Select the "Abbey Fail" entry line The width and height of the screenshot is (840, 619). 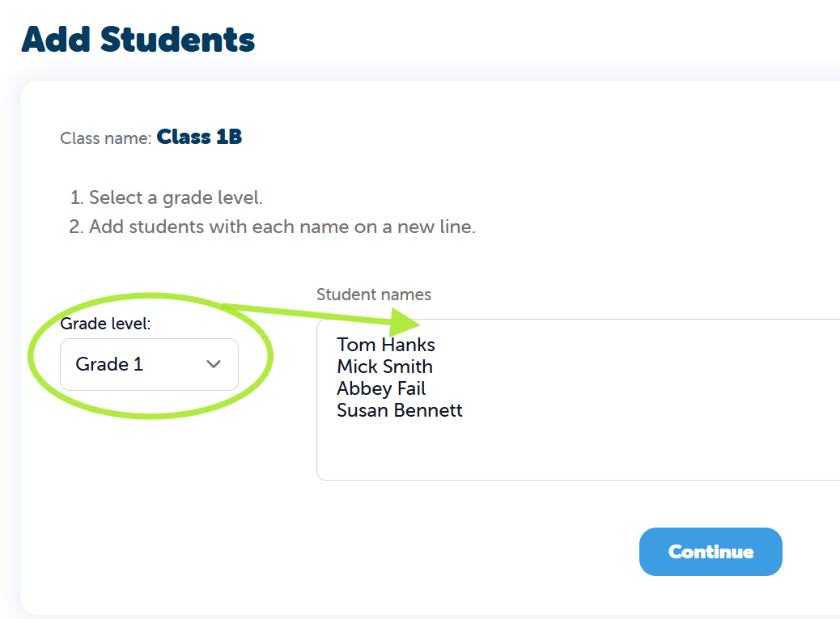point(381,388)
